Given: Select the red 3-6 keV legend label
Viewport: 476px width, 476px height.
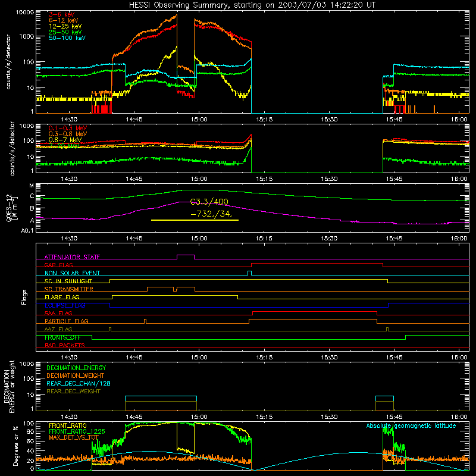Looking at the screenshot, I should pos(61,14).
